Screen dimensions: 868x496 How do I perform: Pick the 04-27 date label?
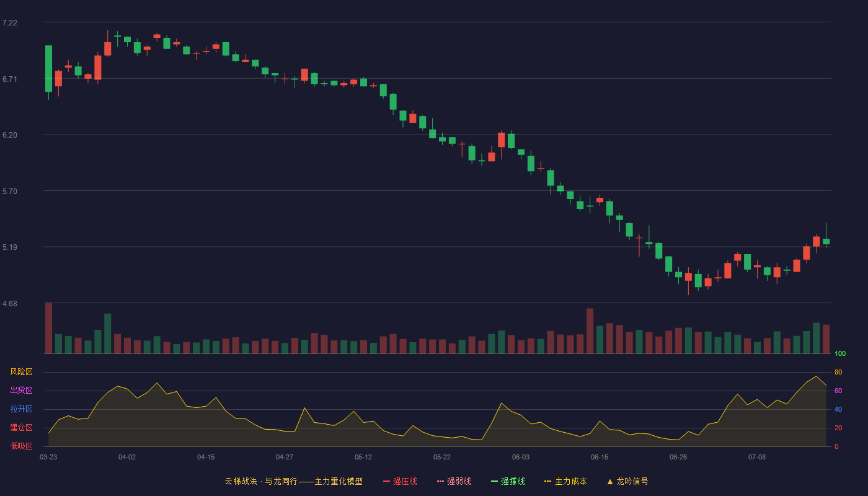coord(285,457)
